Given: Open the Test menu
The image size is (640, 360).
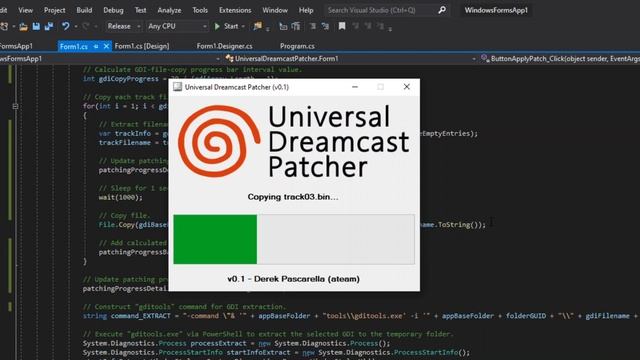Looking at the screenshot, I should [140, 10].
